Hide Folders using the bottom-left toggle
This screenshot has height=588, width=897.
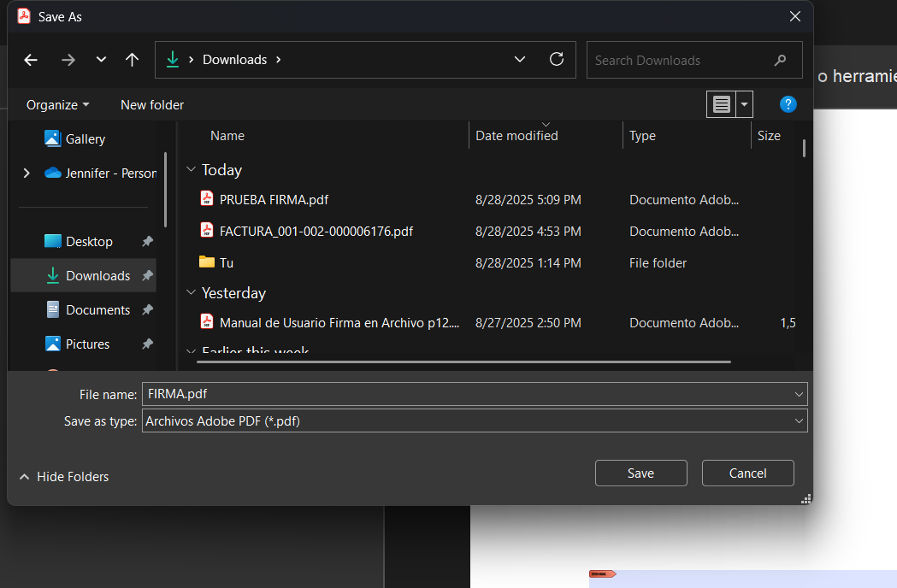(64, 476)
